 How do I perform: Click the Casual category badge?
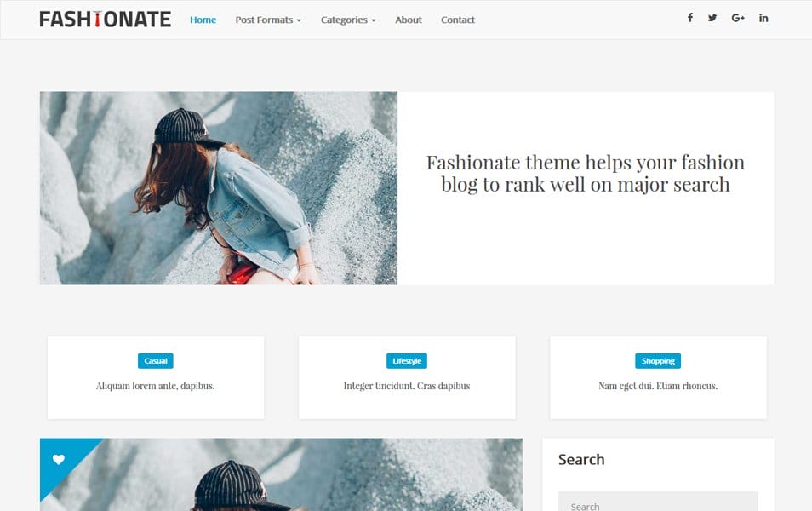(x=155, y=360)
